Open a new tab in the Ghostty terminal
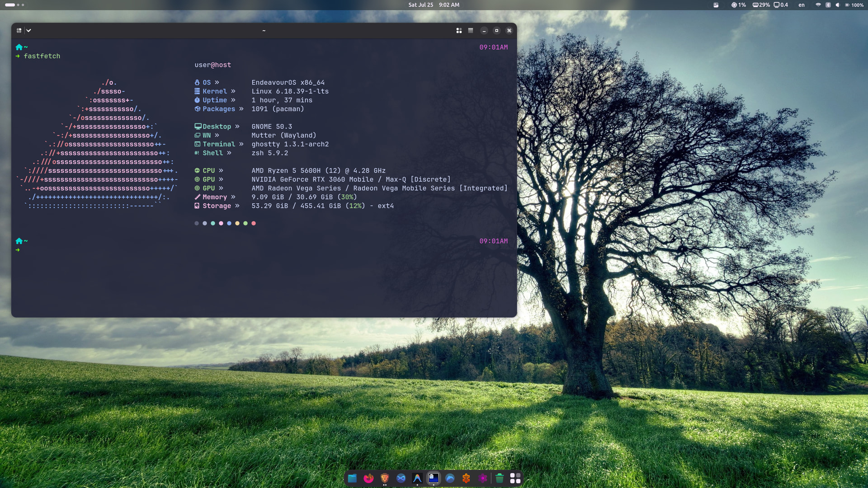 [19, 31]
